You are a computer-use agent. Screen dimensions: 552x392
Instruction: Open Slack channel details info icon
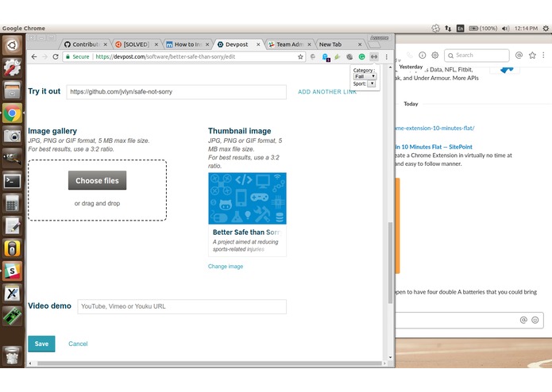(x=422, y=55)
